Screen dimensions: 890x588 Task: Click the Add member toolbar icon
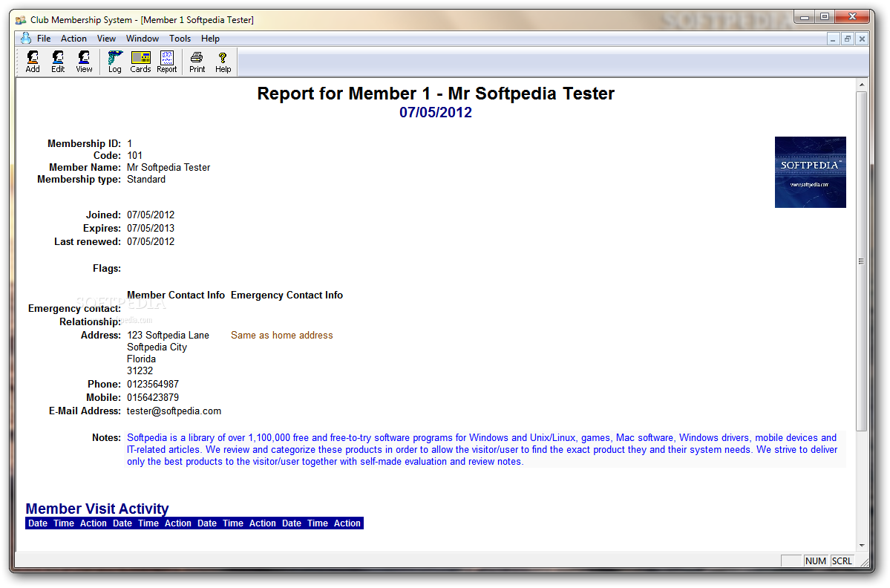(x=33, y=62)
